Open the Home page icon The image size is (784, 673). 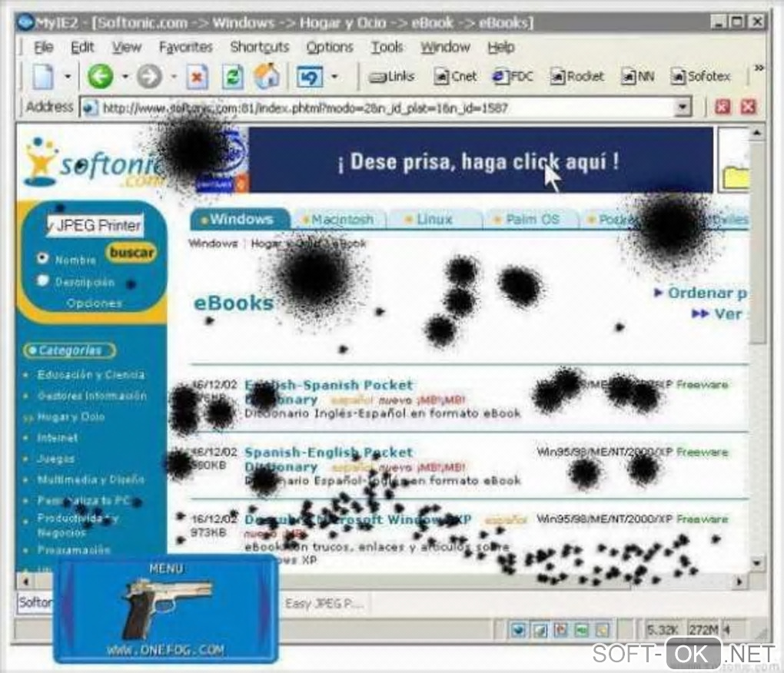point(267,76)
